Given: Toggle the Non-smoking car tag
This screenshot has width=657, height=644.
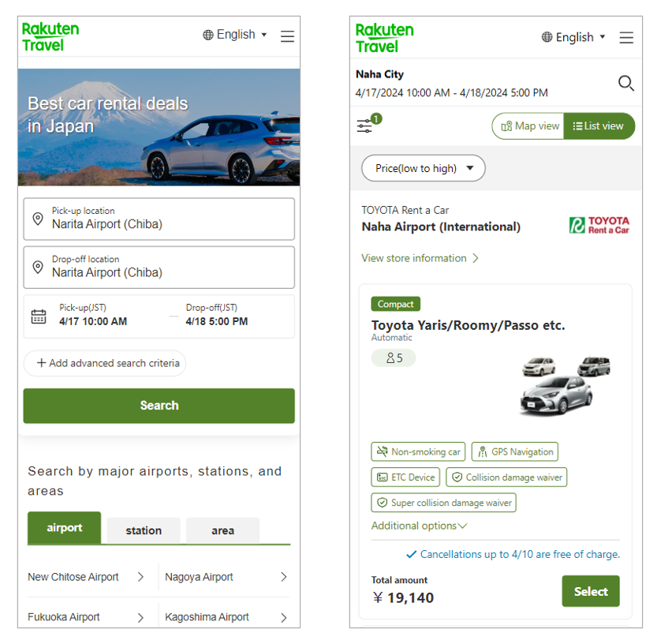Looking at the screenshot, I should (x=418, y=452).
